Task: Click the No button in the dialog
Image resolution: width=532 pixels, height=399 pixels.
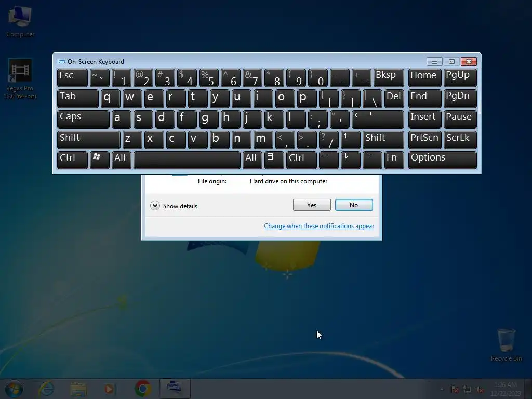Action: pyautogui.click(x=354, y=205)
